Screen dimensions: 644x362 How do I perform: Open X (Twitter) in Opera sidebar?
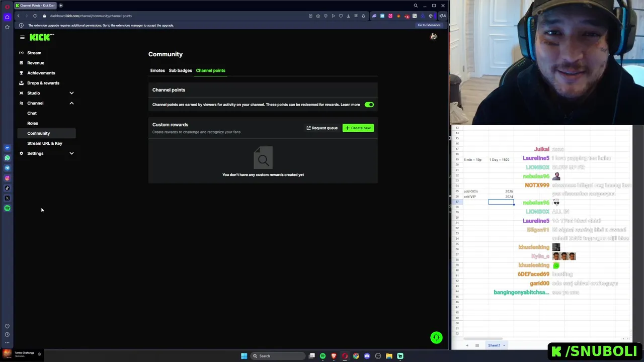(x=7, y=198)
